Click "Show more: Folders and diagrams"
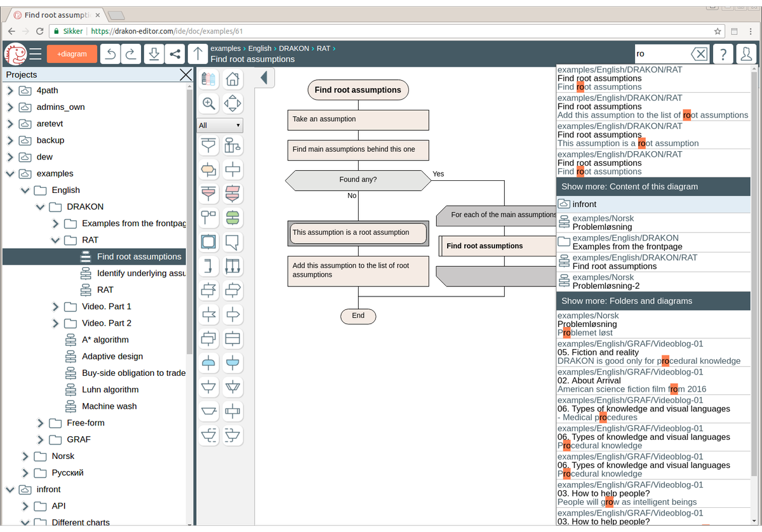 (x=653, y=300)
